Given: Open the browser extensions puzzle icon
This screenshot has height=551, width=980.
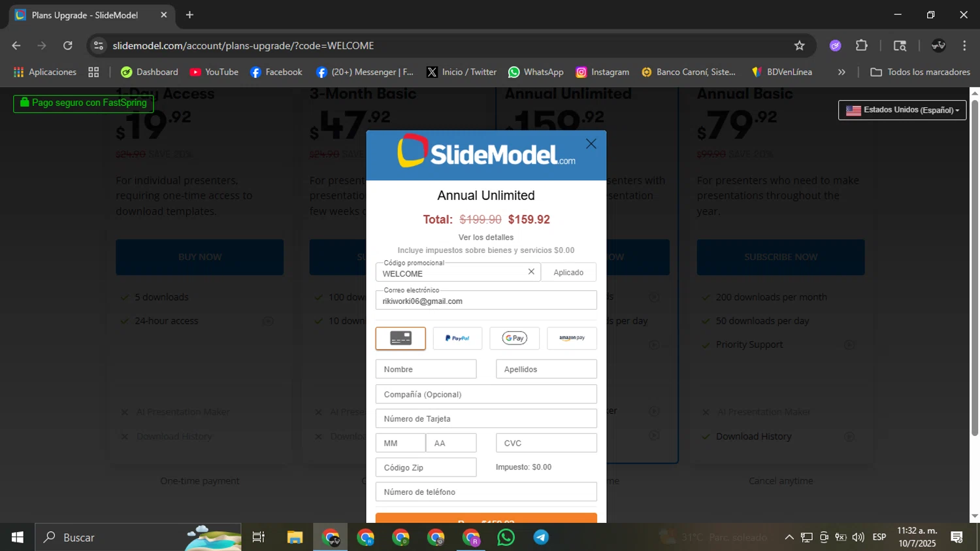Looking at the screenshot, I should [862, 45].
